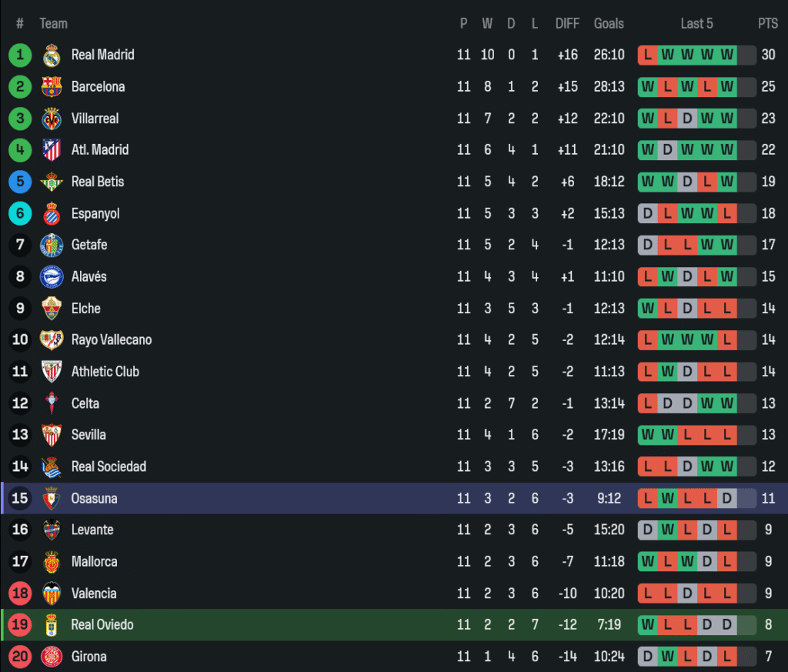Image resolution: width=788 pixels, height=672 pixels.
Task: Click the Villarreal club crest icon
Action: [x=52, y=119]
